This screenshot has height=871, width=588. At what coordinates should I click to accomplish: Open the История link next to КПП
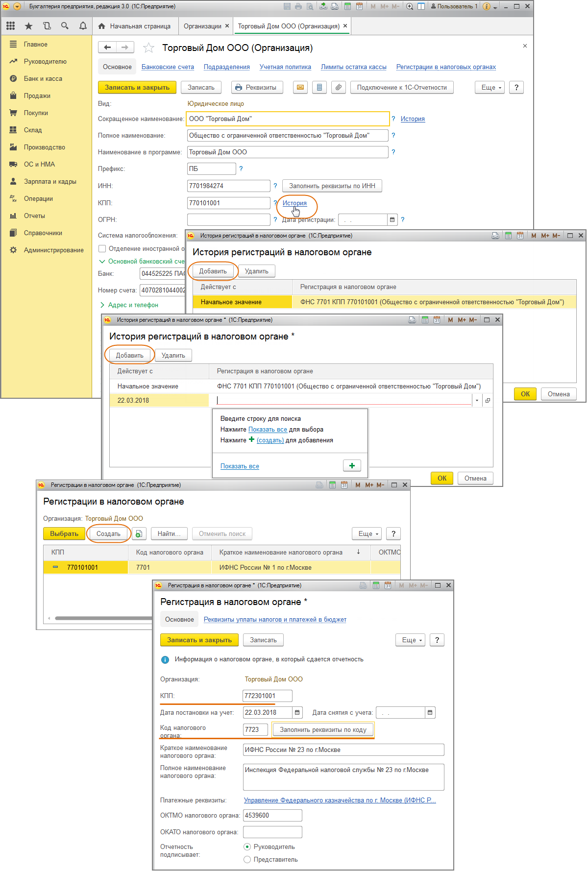coord(294,203)
